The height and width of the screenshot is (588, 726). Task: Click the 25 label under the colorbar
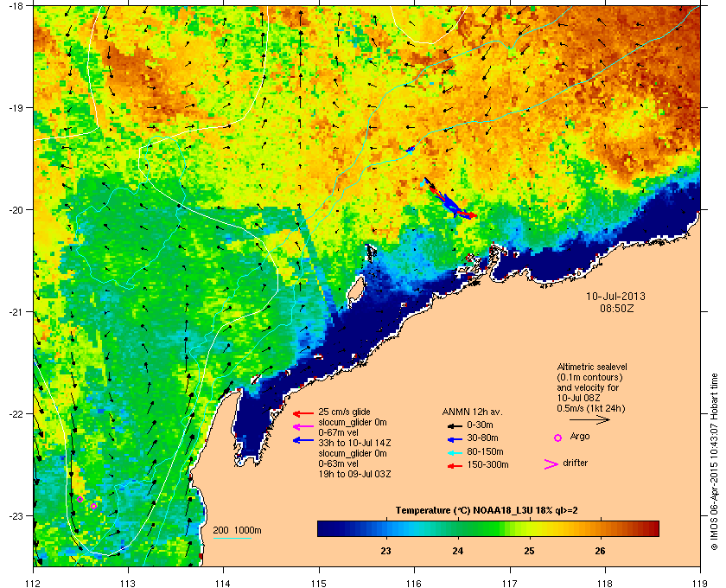[529, 551]
